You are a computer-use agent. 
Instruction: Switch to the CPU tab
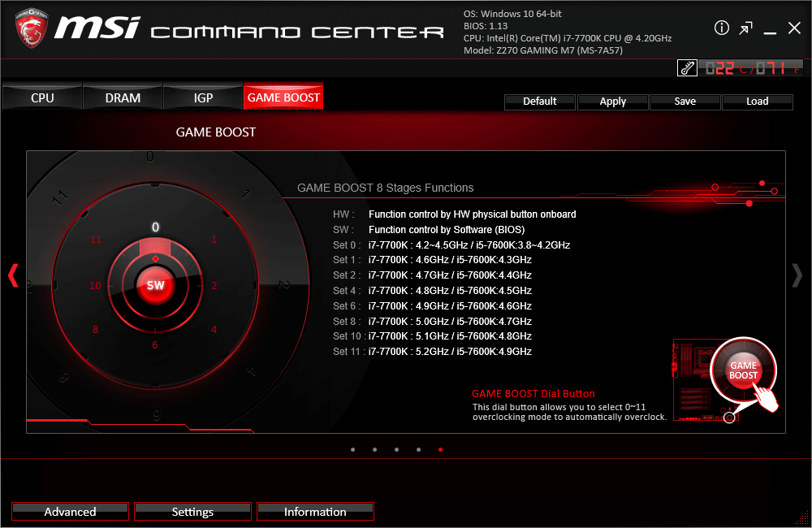point(41,97)
